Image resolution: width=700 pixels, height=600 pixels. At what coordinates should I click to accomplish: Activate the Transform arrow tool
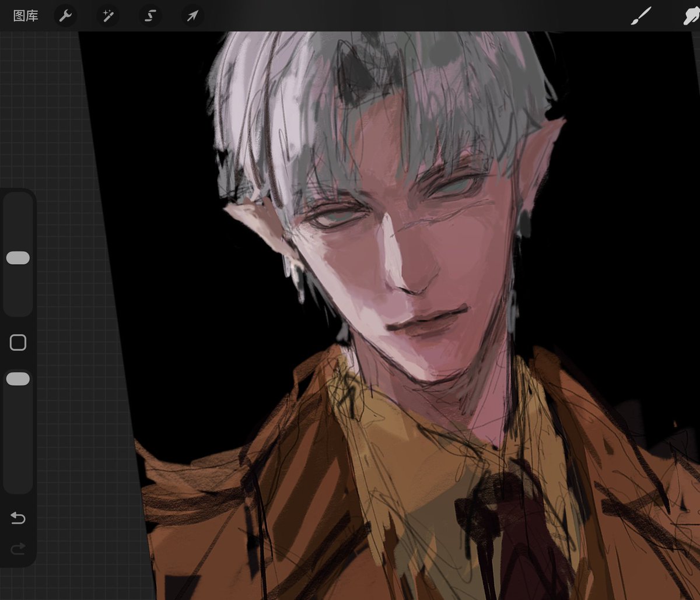pyautogui.click(x=192, y=16)
